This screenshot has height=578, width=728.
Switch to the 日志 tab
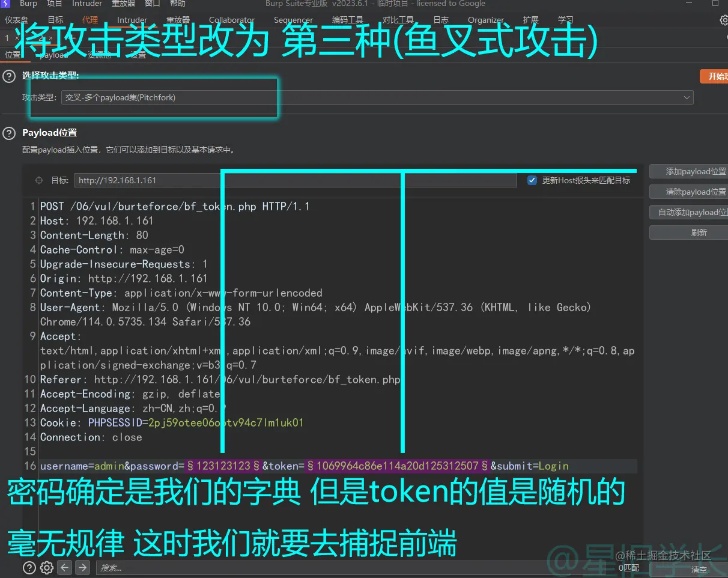441,20
